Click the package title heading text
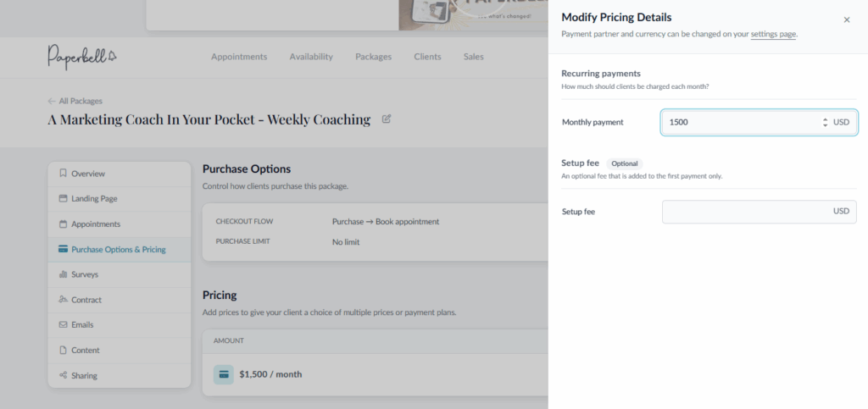This screenshot has width=868, height=409. 209,119
